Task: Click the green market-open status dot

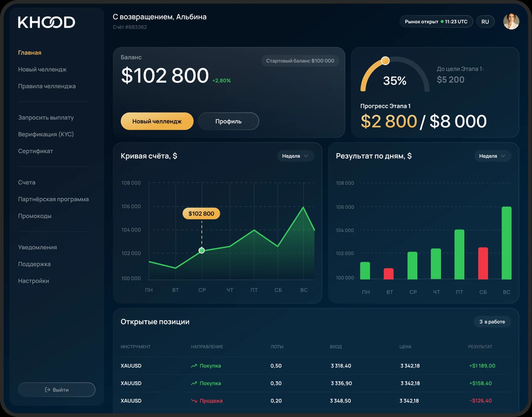Action: pyautogui.click(x=442, y=22)
